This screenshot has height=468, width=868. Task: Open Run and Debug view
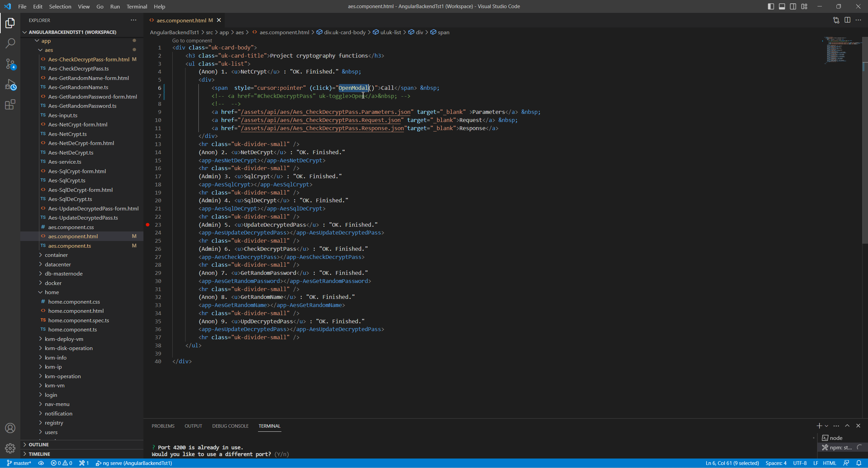pos(10,84)
